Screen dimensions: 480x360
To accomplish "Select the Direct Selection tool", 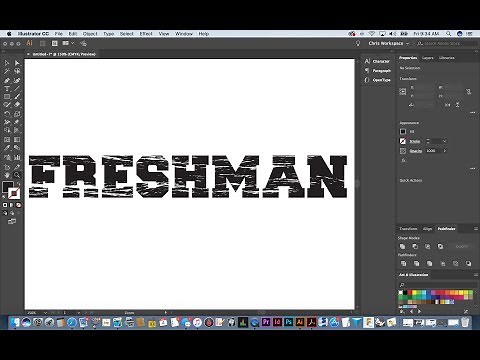I will pos(17,63).
